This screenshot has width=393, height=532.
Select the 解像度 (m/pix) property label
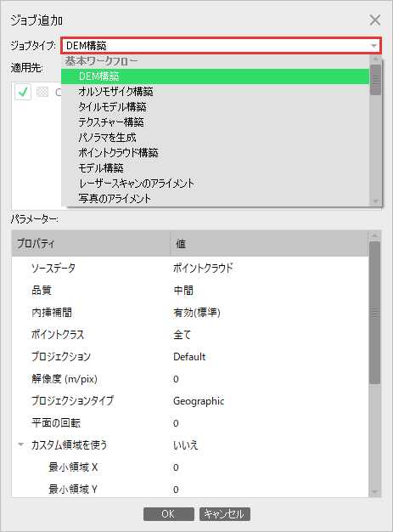(x=65, y=379)
